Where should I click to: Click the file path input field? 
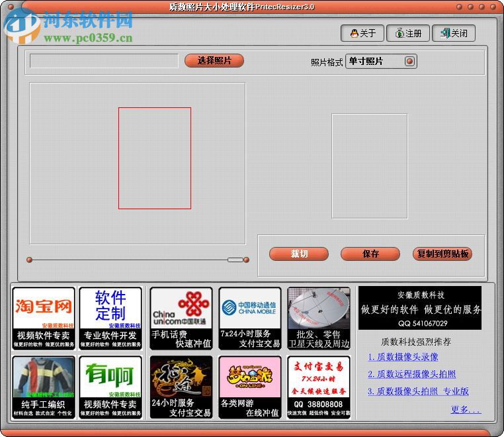pos(104,61)
